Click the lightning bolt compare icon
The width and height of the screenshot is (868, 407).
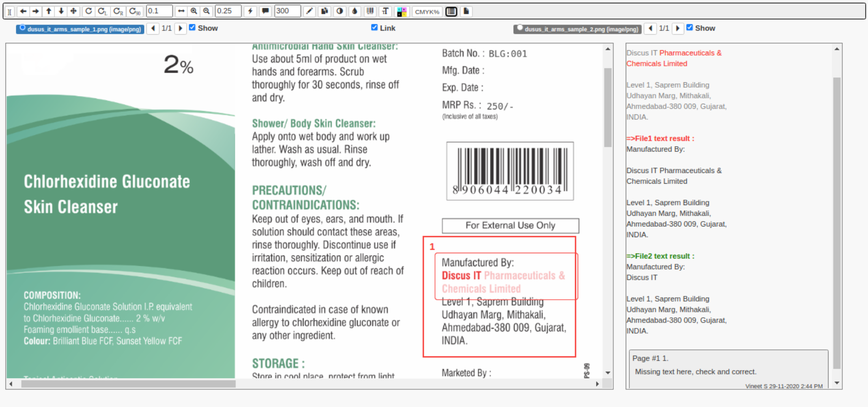click(250, 11)
